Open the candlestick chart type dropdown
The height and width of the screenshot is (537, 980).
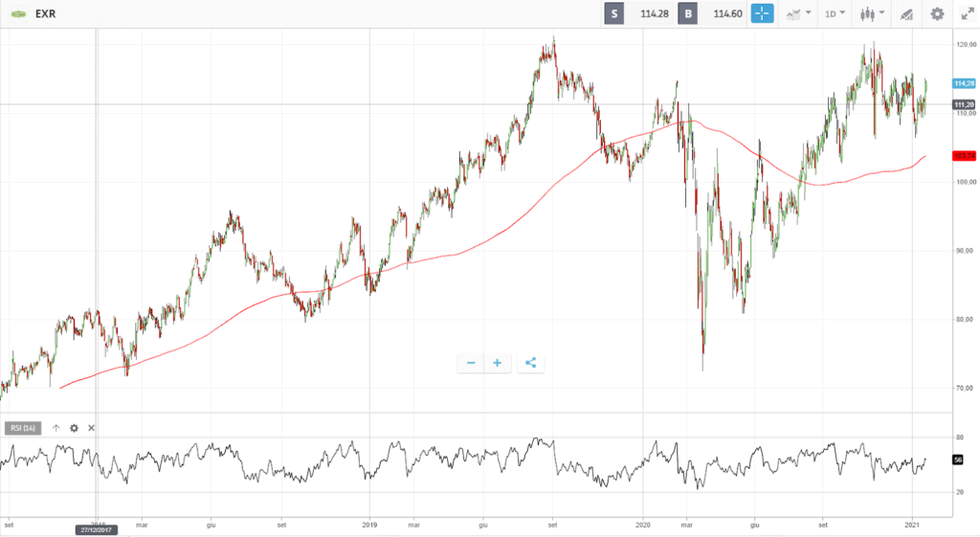pos(872,13)
